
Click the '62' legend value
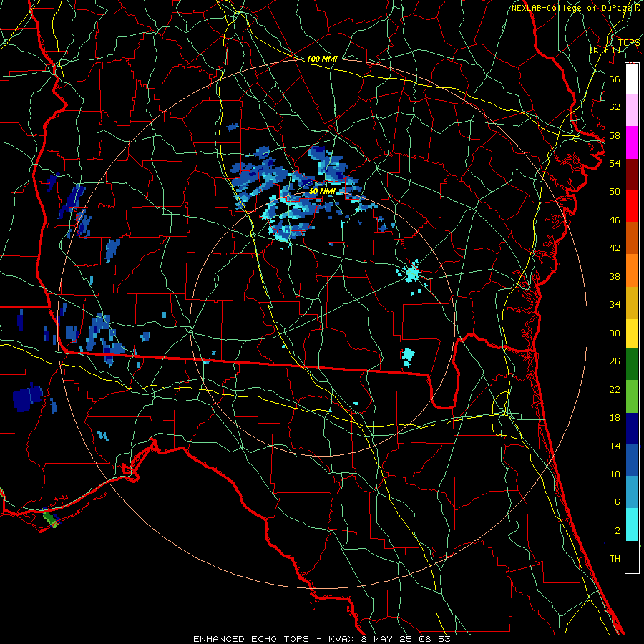pos(615,107)
